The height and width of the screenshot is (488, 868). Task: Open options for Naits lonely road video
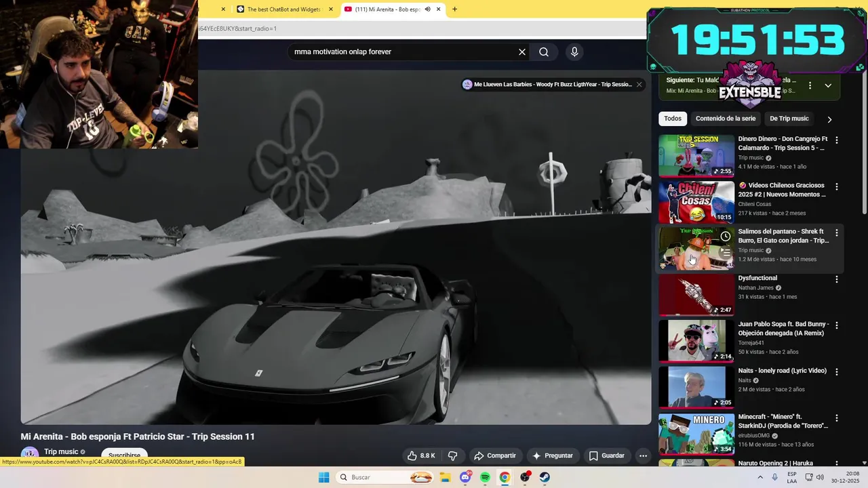coord(836,372)
